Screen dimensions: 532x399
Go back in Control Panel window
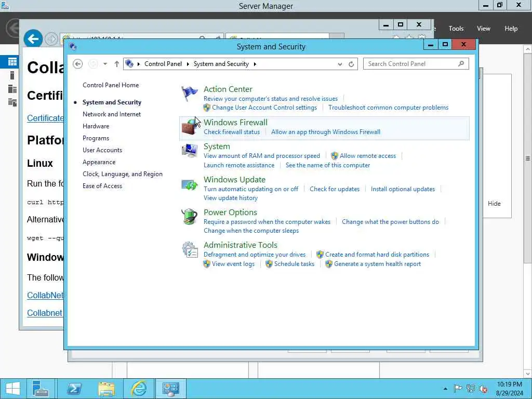[78, 64]
